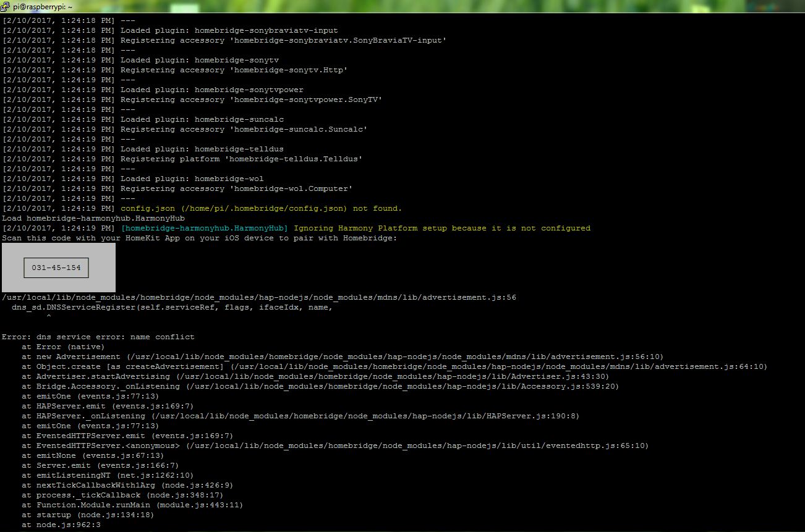This screenshot has width=805, height=532.
Task: Click the 'Loaded plugin: homebridge-suncalc' line
Action: [211, 119]
